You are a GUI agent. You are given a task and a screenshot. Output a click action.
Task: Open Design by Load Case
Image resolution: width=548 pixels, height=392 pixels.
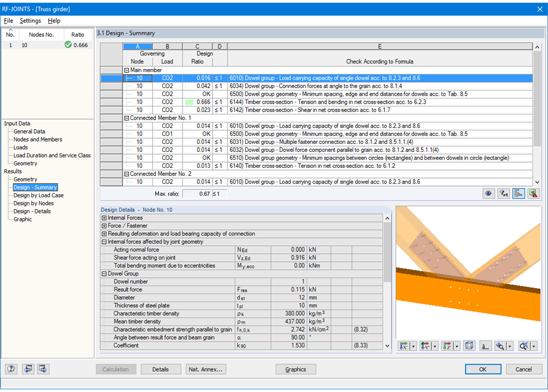(39, 195)
